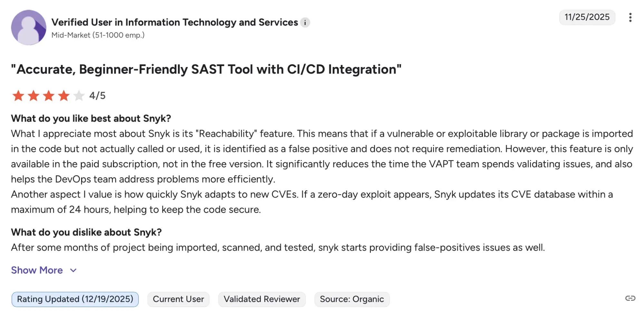The width and height of the screenshot is (644, 319).
Task: Expand the review with Show More
Action: [x=37, y=270]
